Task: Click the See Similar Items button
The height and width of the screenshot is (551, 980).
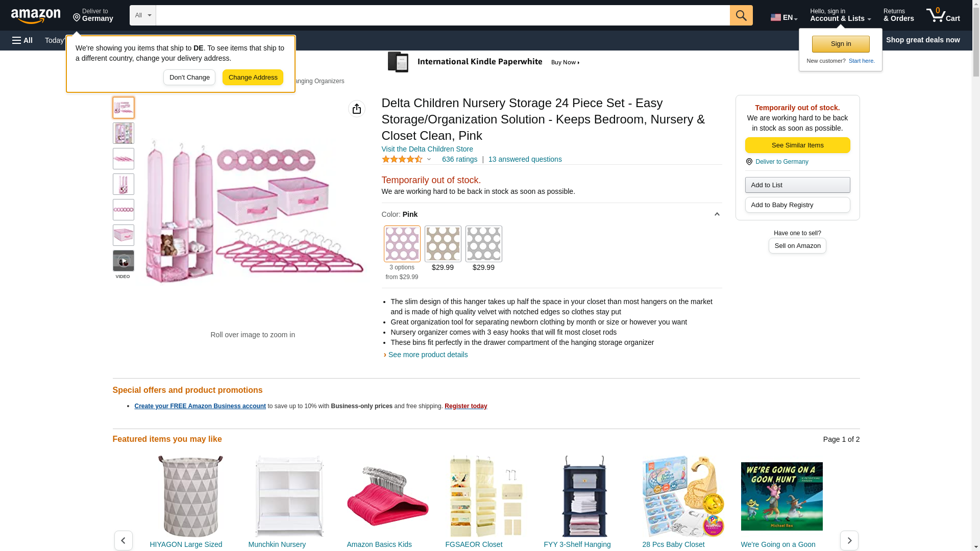Action: [x=797, y=145]
